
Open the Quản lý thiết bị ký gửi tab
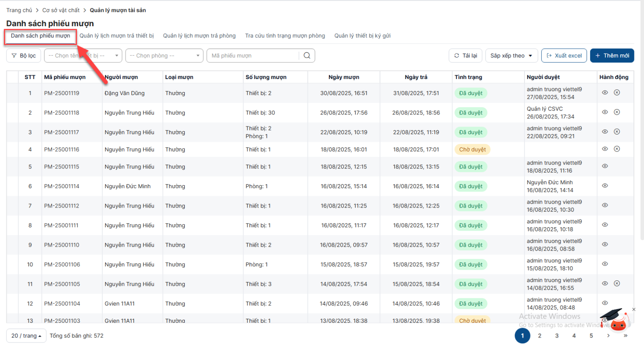(362, 36)
